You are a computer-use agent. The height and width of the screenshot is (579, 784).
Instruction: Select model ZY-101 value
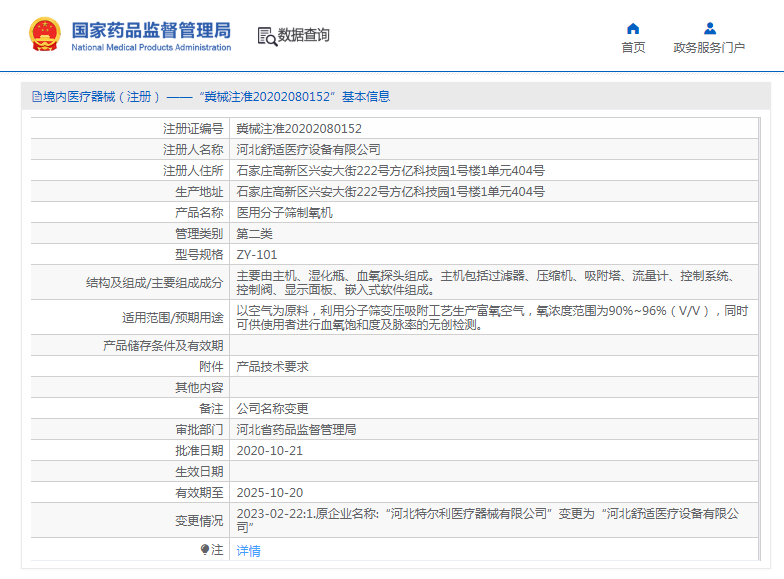click(x=256, y=254)
